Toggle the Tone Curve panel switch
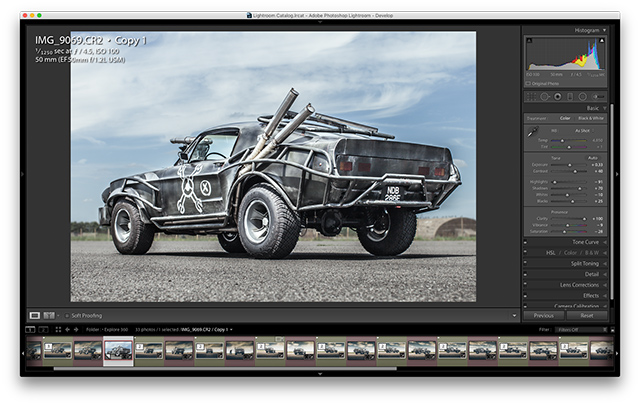Viewport: 640px width, 405px height. pos(526,242)
